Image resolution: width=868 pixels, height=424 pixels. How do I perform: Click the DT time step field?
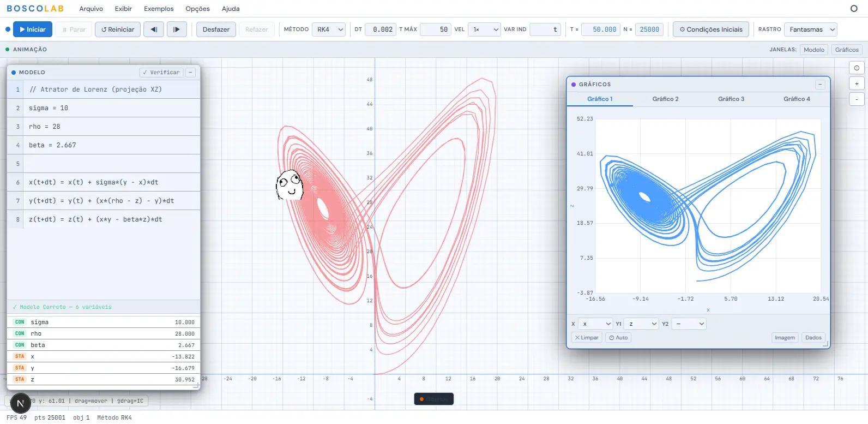pos(381,29)
